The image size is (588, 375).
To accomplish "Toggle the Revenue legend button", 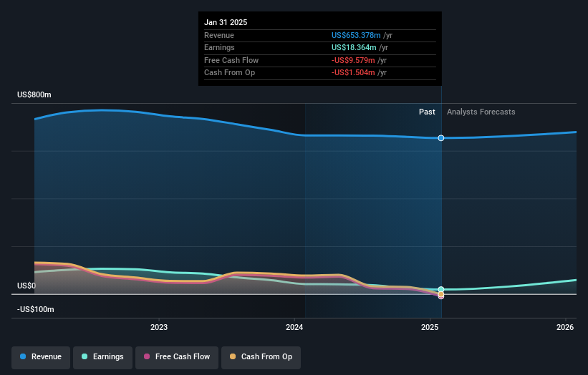I will pyautogui.click(x=41, y=357).
